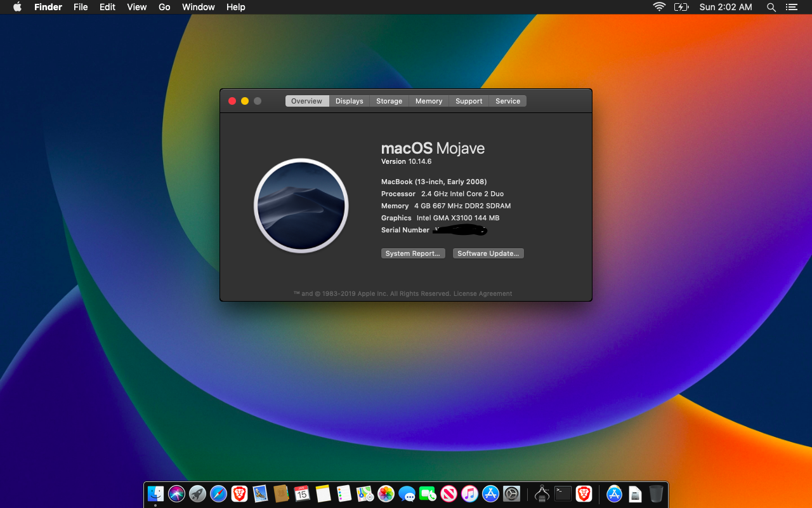Open Notification Center icon

point(791,7)
